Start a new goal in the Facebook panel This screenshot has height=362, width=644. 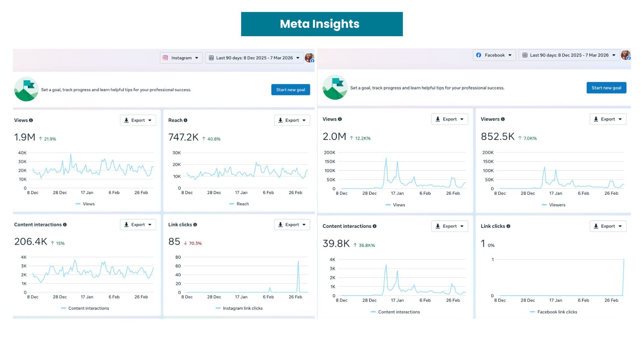[x=606, y=88]
